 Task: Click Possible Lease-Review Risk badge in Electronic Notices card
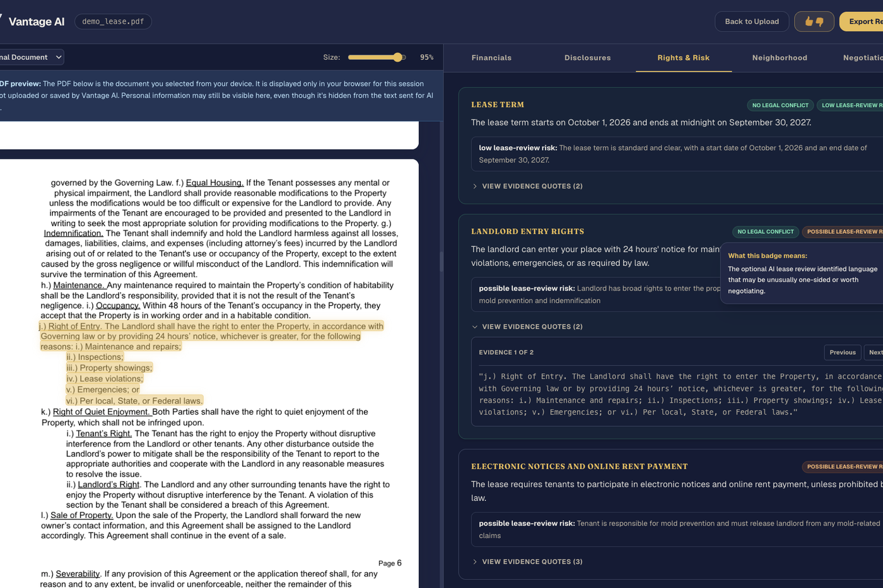[843, 467]
